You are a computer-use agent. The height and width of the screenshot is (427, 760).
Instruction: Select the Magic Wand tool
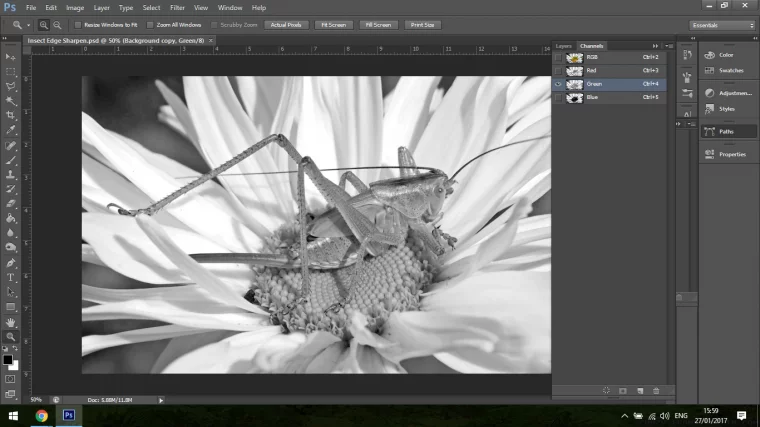[x=10, y=101]
